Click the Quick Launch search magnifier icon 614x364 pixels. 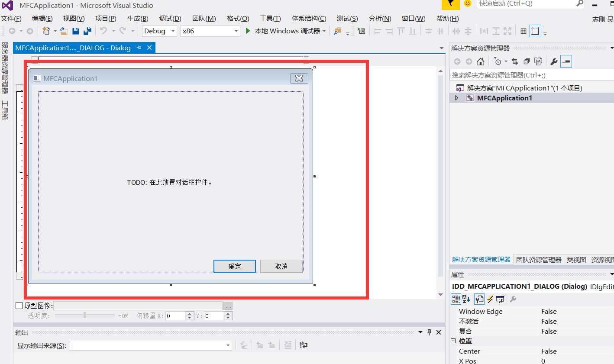[580, 3]
